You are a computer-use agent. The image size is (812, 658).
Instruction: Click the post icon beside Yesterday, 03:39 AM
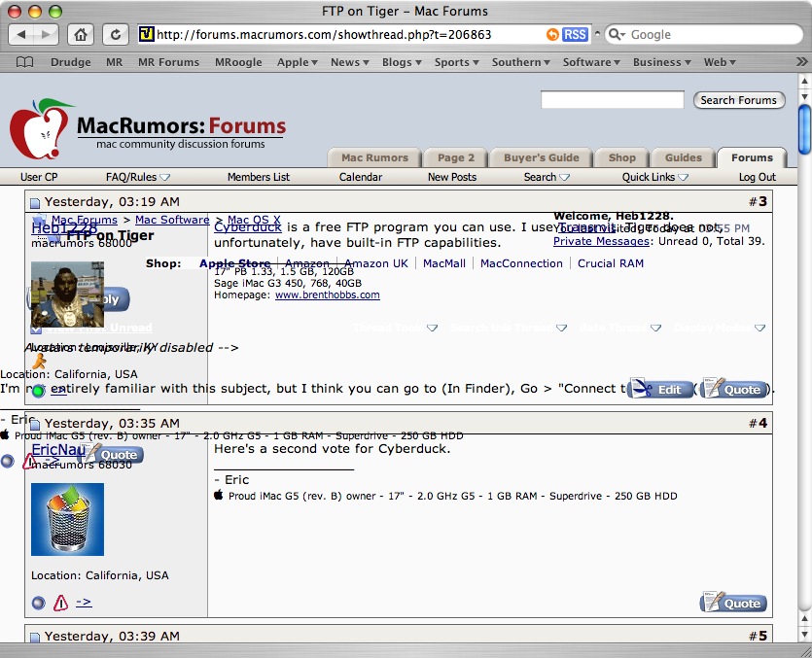click(34, 637)
